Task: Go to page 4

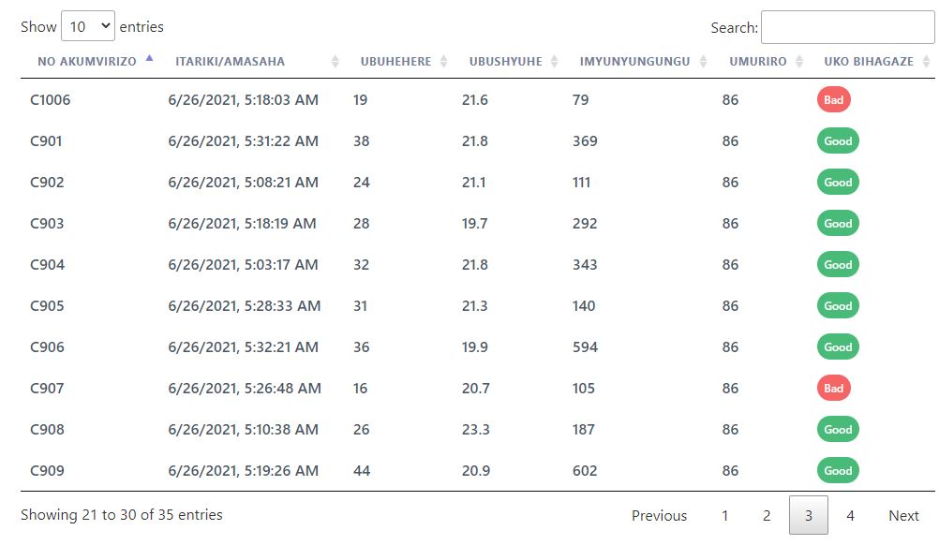Action: point(850,515)
